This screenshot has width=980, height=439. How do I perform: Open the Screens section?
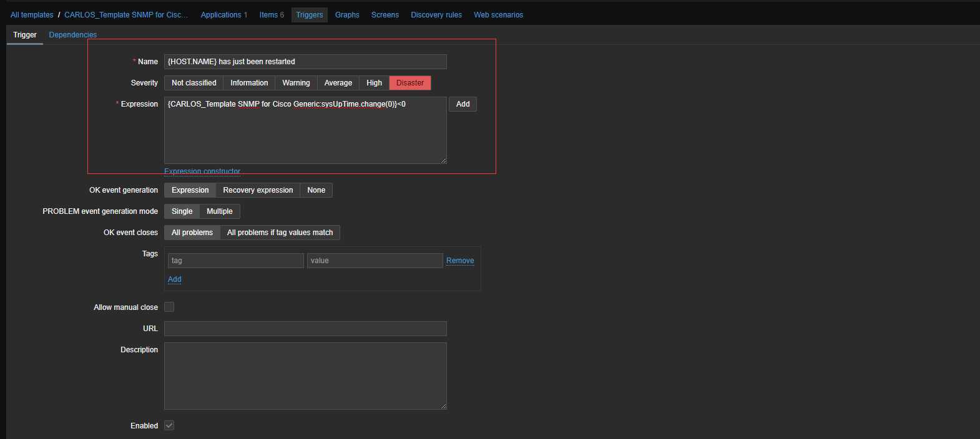tap(385, 15)
